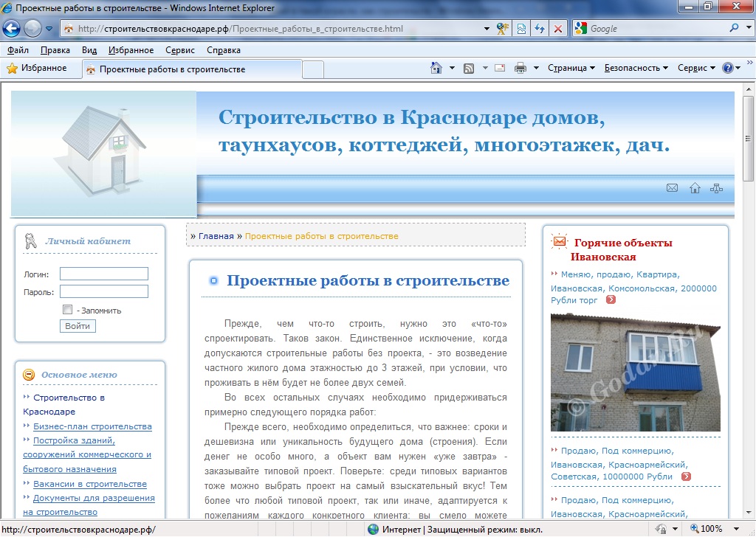756x537 pixels.
Task: Click the site header home icon
Action: [x=695, y=188]
